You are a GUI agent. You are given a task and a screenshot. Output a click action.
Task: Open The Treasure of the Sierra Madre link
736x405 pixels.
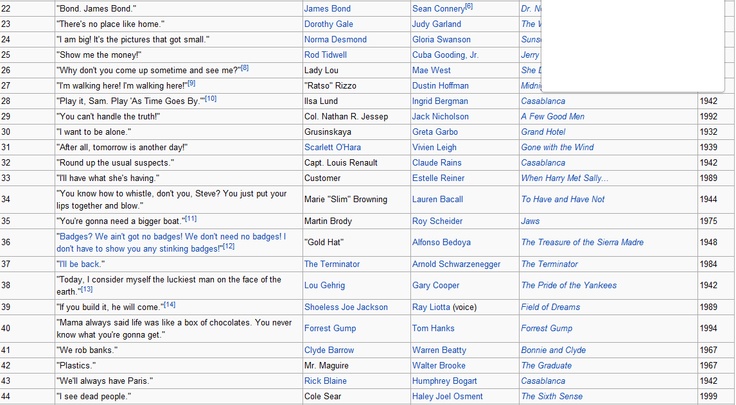(x=583, y=243)
